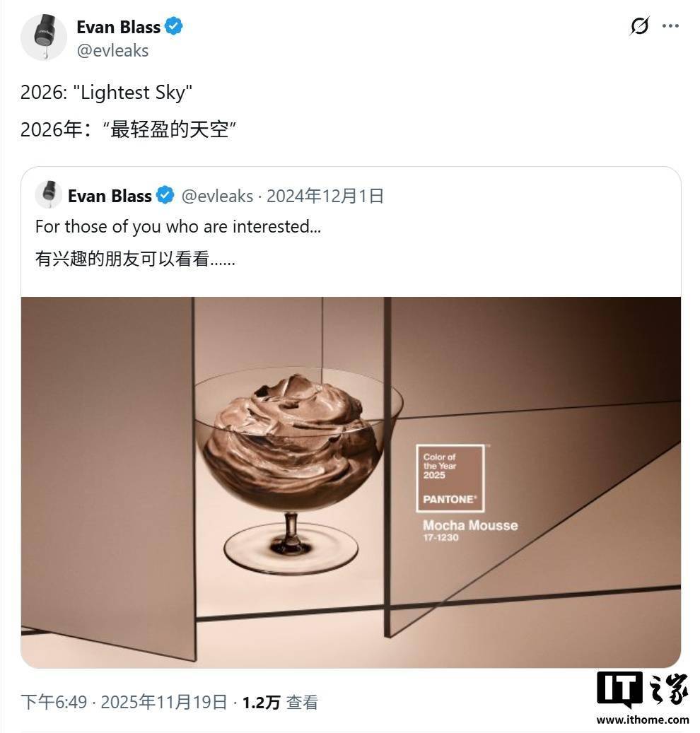Click the 1.2万 查看 view count
Viewport: 700px width, 733px height.
[280, 702]
